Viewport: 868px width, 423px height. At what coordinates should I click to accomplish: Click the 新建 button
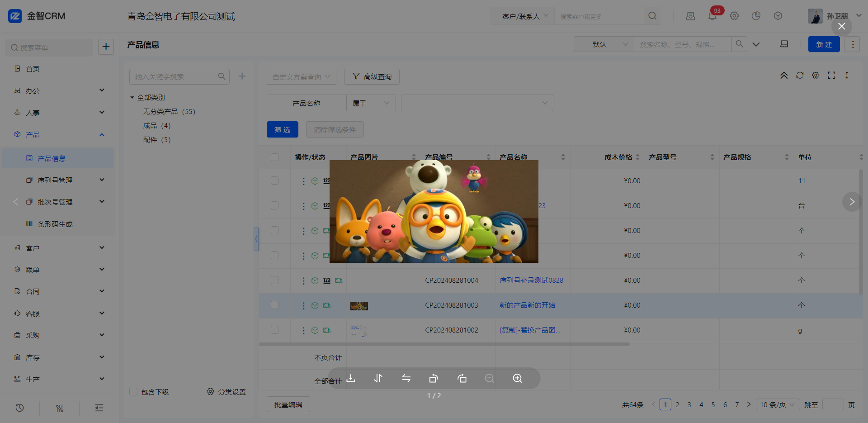(x=824, y=44)
